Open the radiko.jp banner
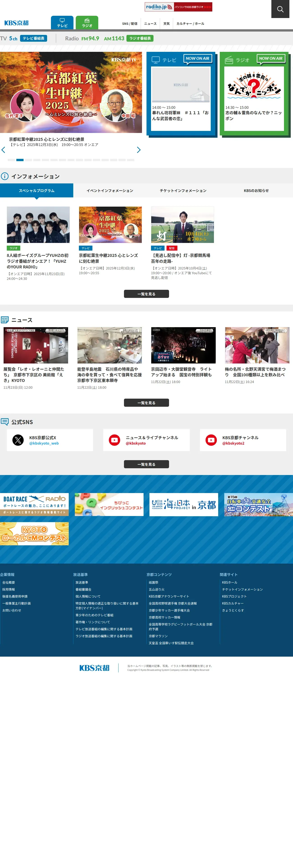The height and width of the screenshot is (868, 293). point(178,7)
